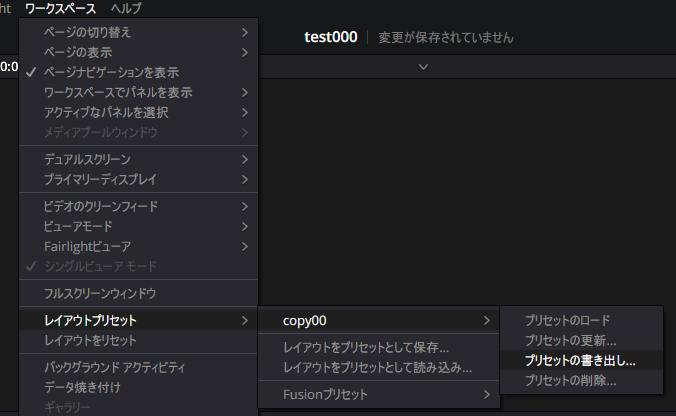Choose レイアウトをリセット
Screen dimensions: 676x416
(x=138, y=341)
